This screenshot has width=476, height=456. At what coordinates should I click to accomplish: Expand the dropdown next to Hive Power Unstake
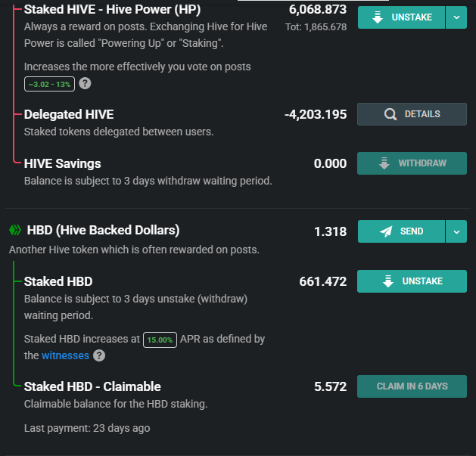(456, 17)
